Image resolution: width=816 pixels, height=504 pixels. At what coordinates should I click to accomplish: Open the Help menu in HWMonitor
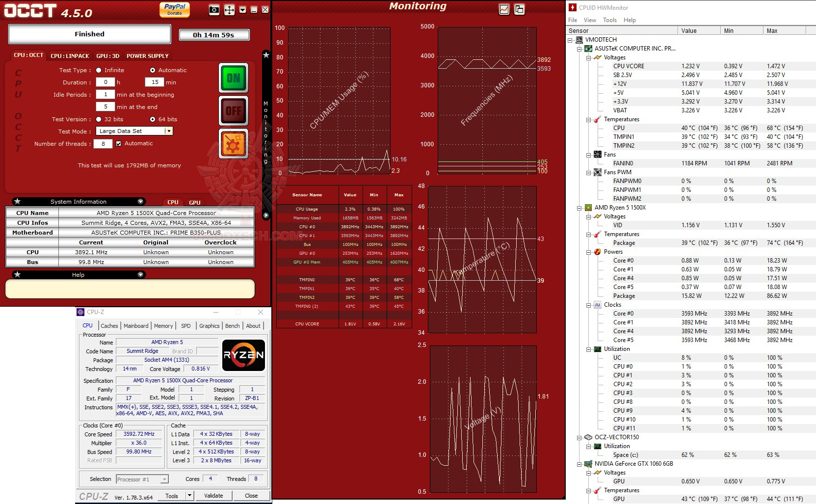click(x=630, y=20)
